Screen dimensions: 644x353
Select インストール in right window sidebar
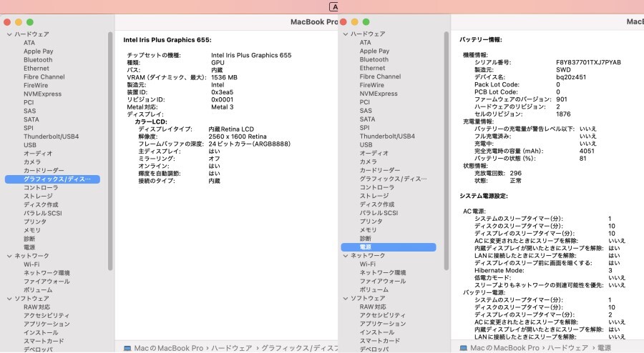pos(376,332)
